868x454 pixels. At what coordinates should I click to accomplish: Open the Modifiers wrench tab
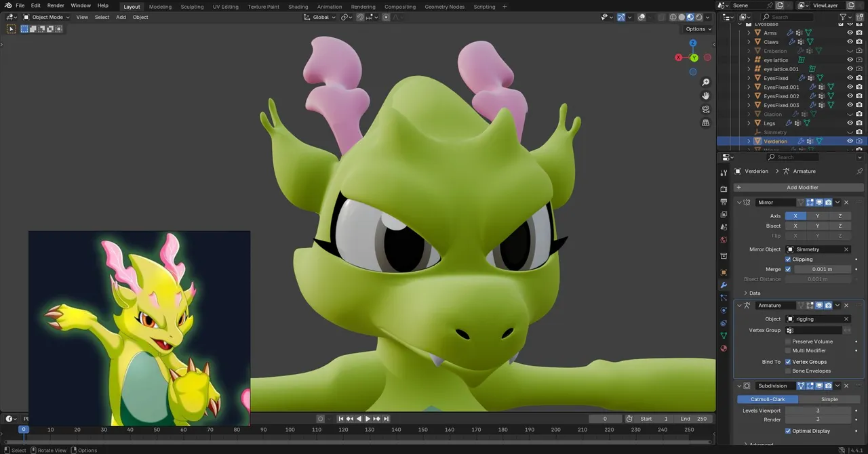[x=724, y=285]
